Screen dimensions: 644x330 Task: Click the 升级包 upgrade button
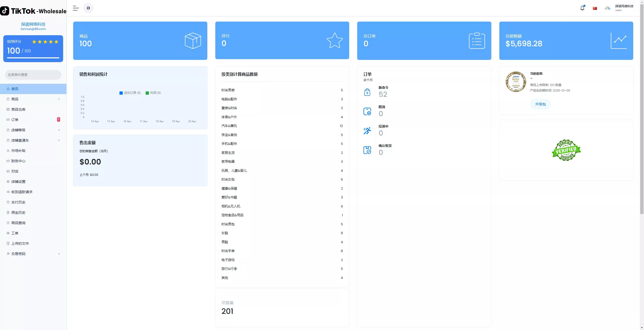pyautogui.click(x=540, y=104)
